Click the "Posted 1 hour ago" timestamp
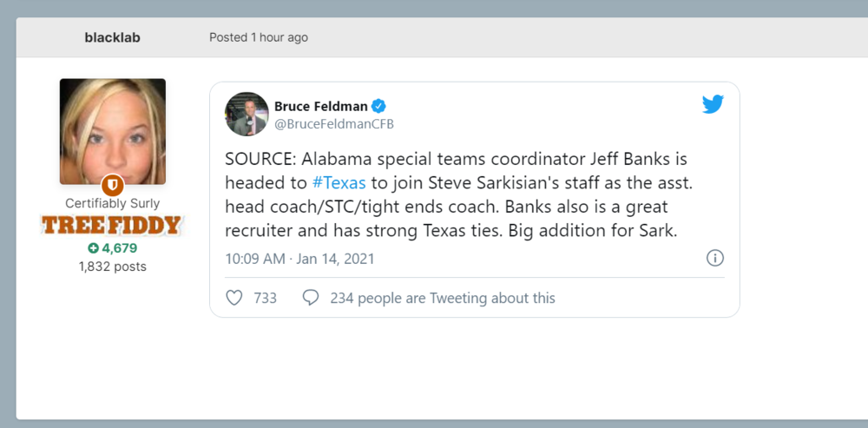This screenshot has height=428, width=868. click(x=259, y=37)
